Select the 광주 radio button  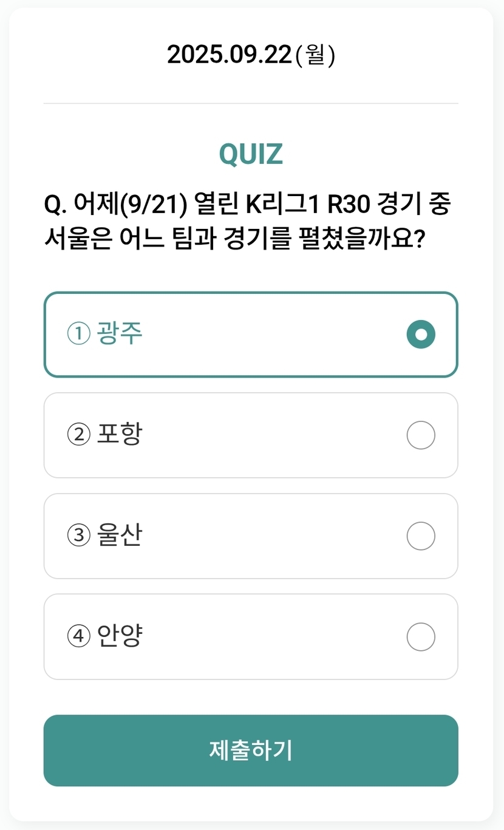pos(421,335)
